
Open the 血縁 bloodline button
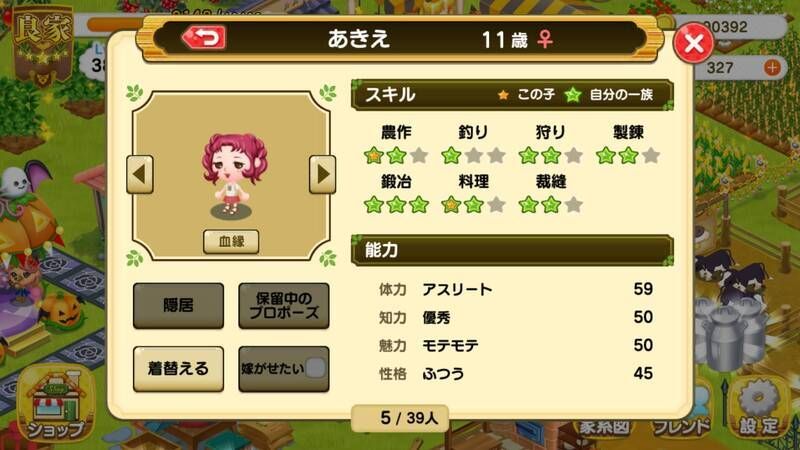point(231,241)
